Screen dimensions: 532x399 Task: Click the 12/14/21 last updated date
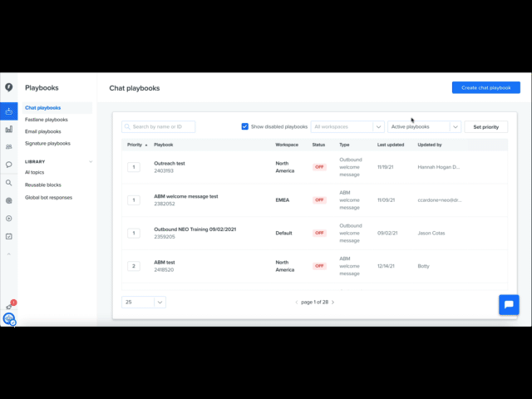pos(386,266)
